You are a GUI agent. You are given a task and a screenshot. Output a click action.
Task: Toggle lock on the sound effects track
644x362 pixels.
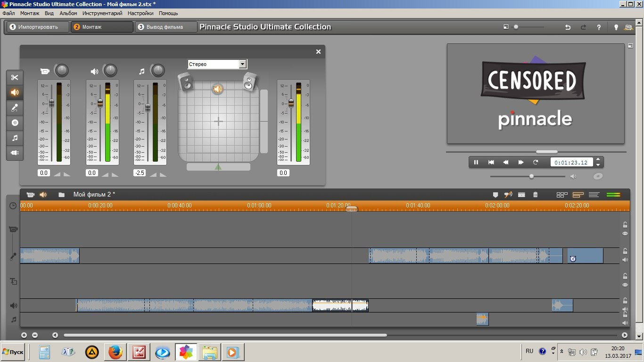coord(625,301)
